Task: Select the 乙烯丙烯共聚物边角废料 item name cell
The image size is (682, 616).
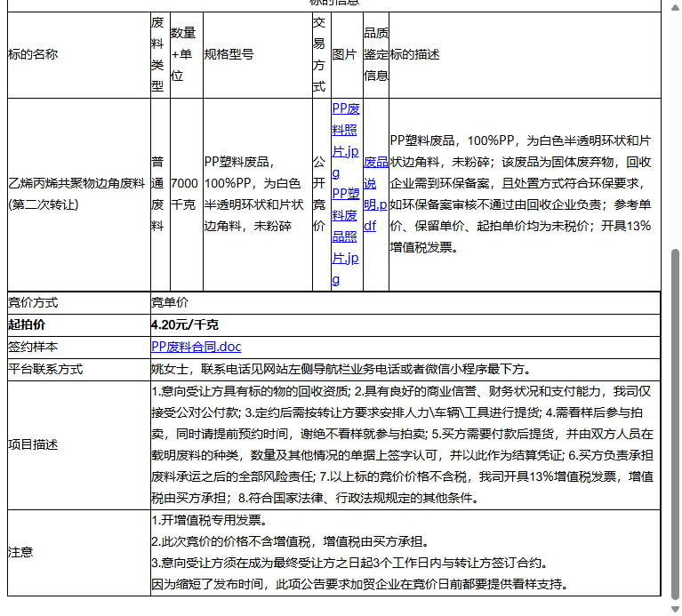Action: pos(79,195)
